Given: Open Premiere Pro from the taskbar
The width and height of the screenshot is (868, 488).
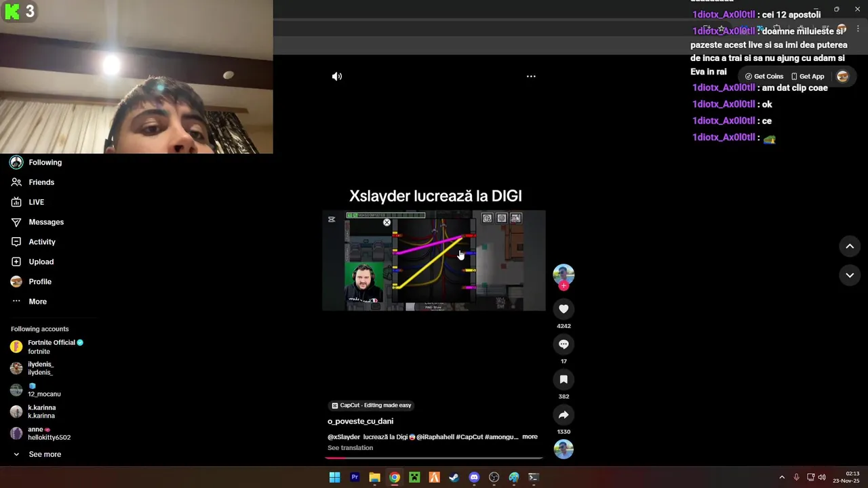Looking at the screenshot, I should (x=355, y=477).
